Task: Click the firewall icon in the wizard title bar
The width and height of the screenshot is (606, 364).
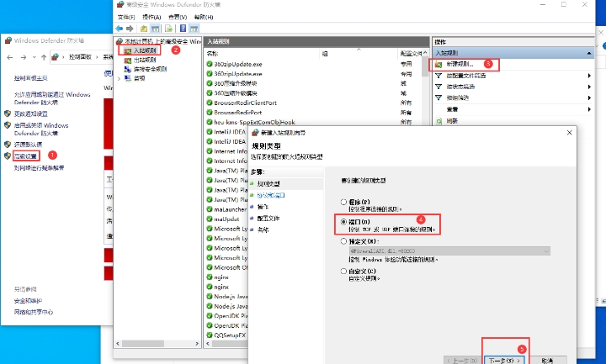Action: point(255,133)
